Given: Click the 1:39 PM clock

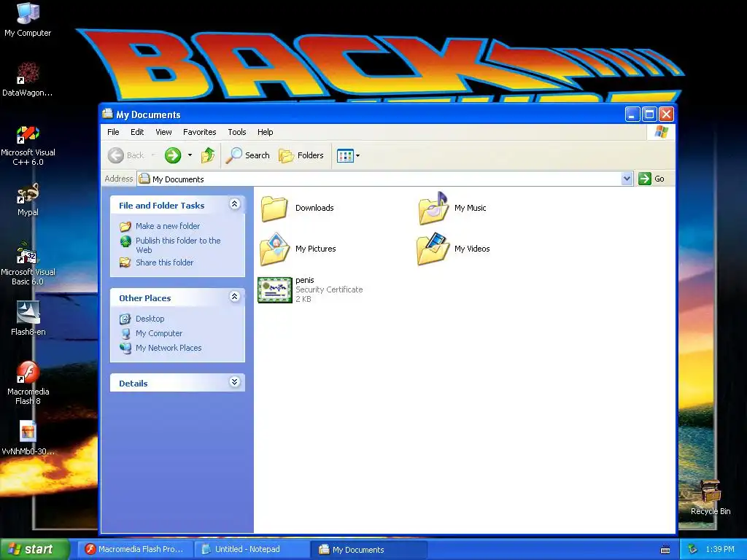Looking at the screenshot, I should pos(720,549).
